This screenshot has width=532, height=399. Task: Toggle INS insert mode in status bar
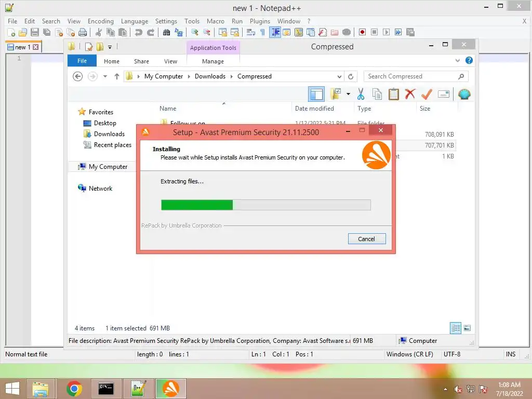tap(510, 354)
